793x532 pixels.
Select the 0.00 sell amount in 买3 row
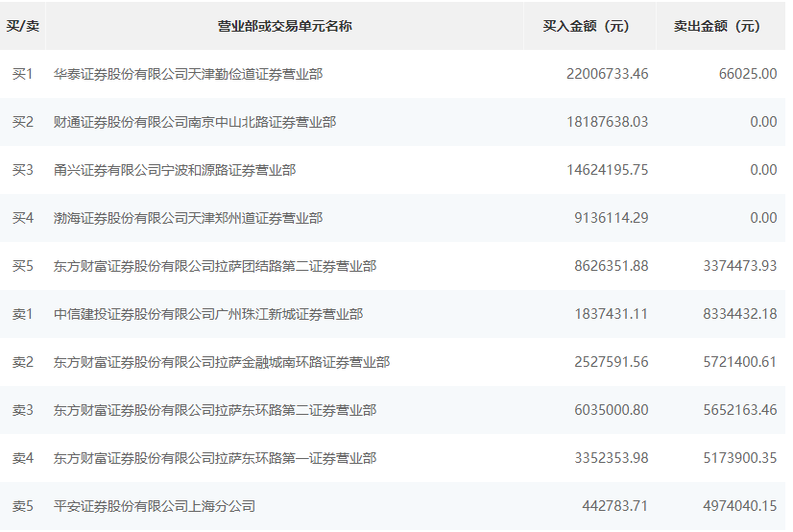point(763,170)
